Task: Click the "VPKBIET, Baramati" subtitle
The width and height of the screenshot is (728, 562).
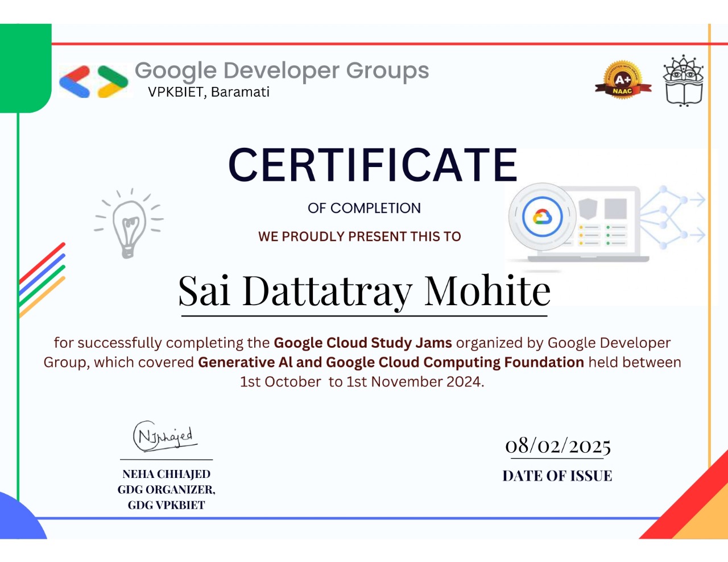Action: 209,92
